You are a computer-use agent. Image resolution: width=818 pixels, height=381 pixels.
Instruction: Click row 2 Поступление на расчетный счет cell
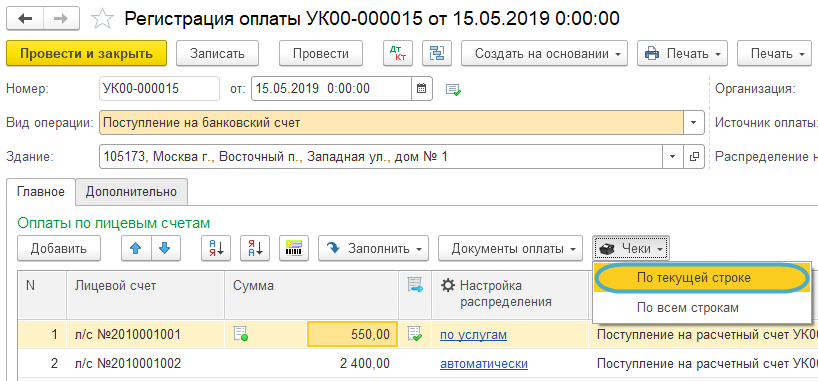704,363
